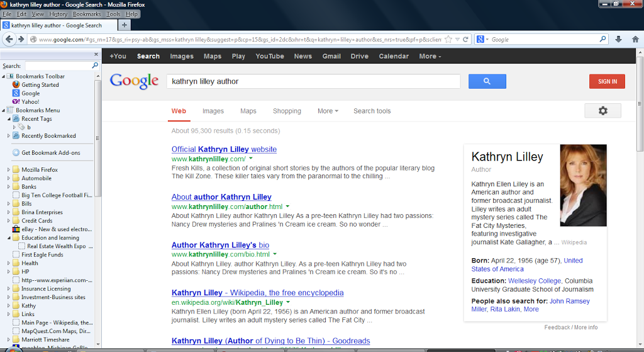This screenshot has width=644, height=352.
Task: Expand the More dropdown in black Google bar
Action: 430,56
